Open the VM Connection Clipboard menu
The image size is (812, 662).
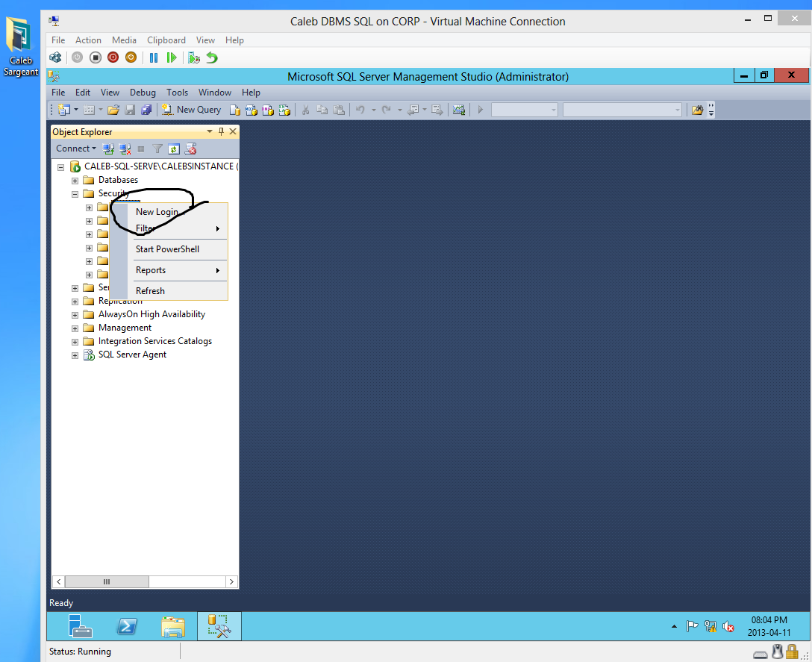[x=166, y=40]
